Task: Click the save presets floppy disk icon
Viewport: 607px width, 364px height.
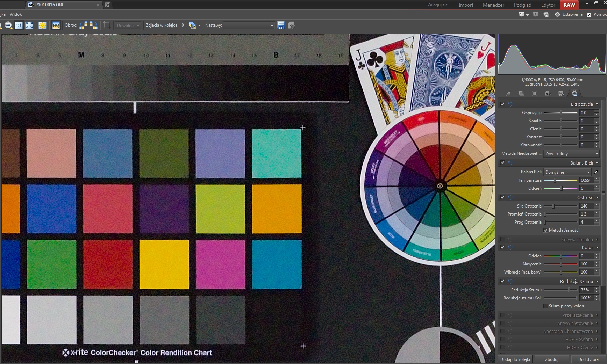Action: (x=281, y=25)
